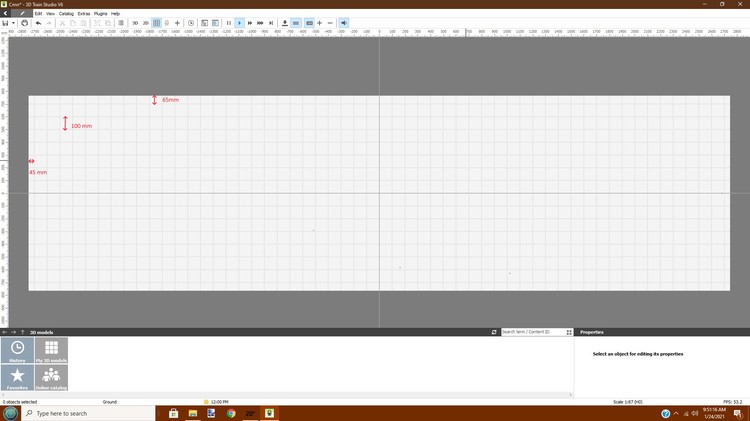Click the highlighted Play simulation button
750x421 pixels.
coord(239,23)
